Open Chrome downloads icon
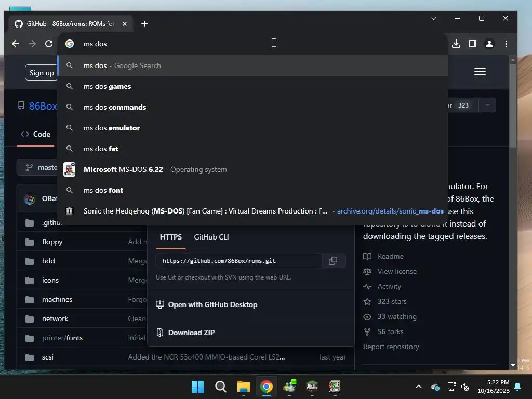This screenshot has width=532, height=399. pyautogui.click(x=456, y=44)
